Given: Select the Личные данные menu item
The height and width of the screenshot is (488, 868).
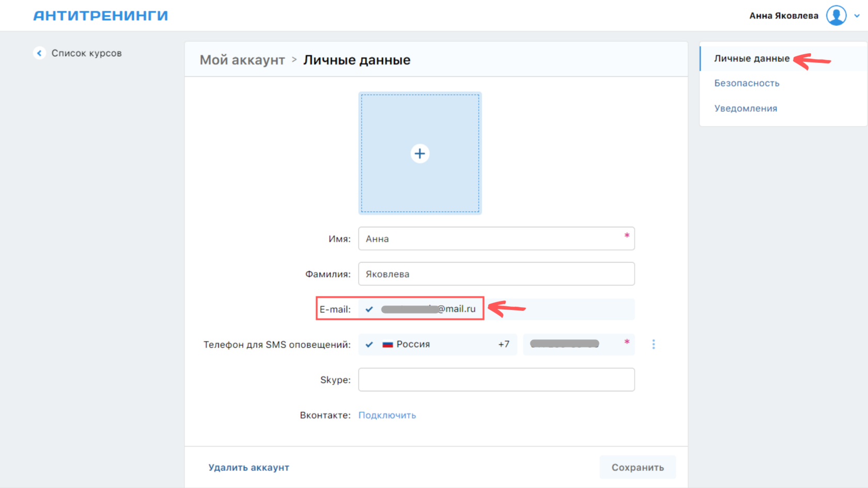Looking at the screenshot, I should click(x=752, y=58).
